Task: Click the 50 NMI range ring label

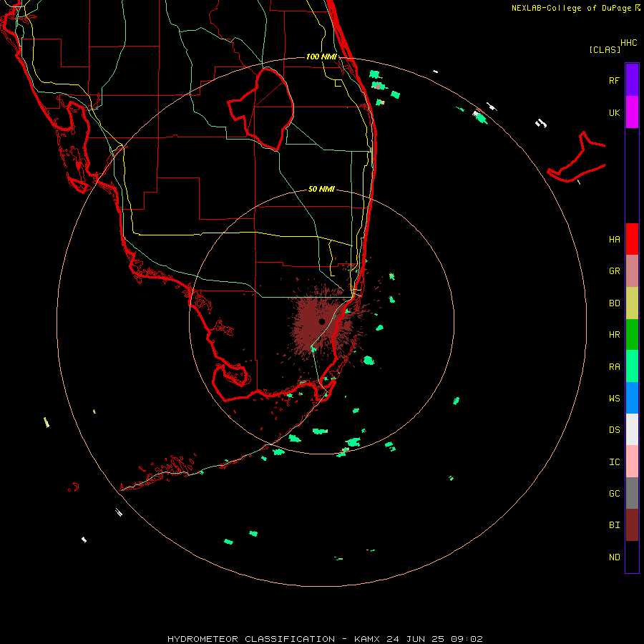Action: (x=321, y=190)
